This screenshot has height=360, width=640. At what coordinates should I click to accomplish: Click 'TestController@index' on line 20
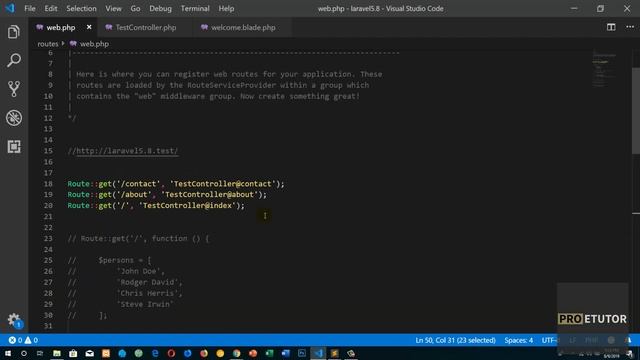click(187, 206)
